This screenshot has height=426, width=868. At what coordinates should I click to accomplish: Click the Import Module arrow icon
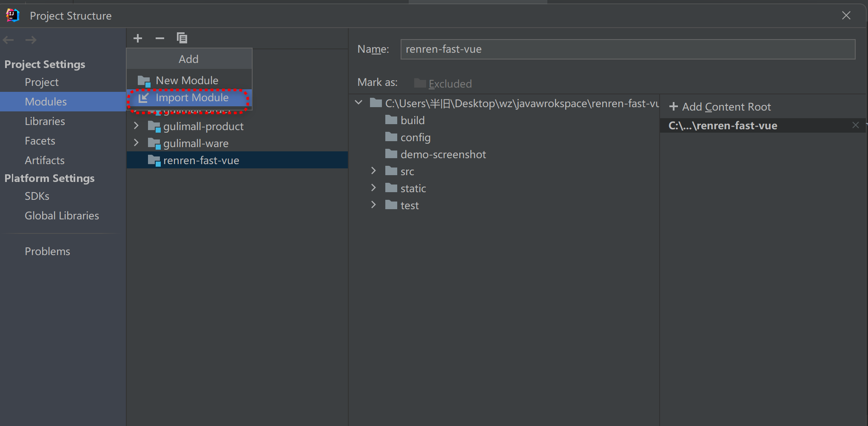coord(144,98)
